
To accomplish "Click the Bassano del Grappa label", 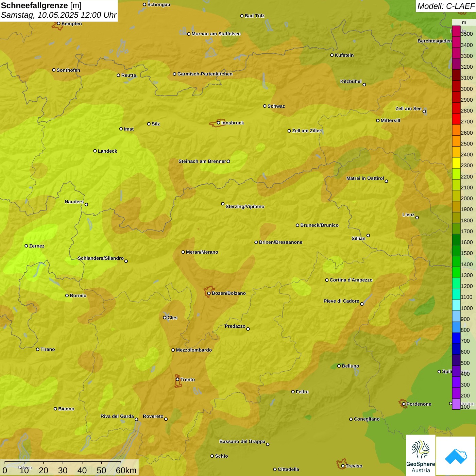I will pos(242,441).
